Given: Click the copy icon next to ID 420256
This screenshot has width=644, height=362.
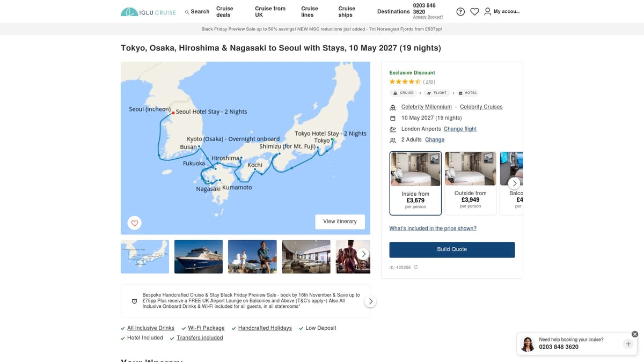Looking at the screenshot, I should point(415,267).
